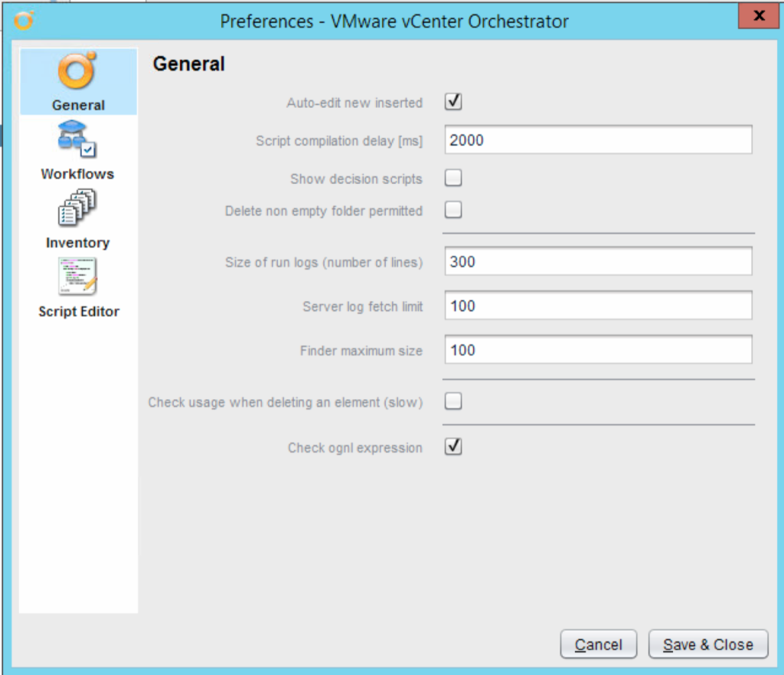Click the 'Size of run logs (number of lines)' label
The image size is (784, 675).
coord(324,262)
